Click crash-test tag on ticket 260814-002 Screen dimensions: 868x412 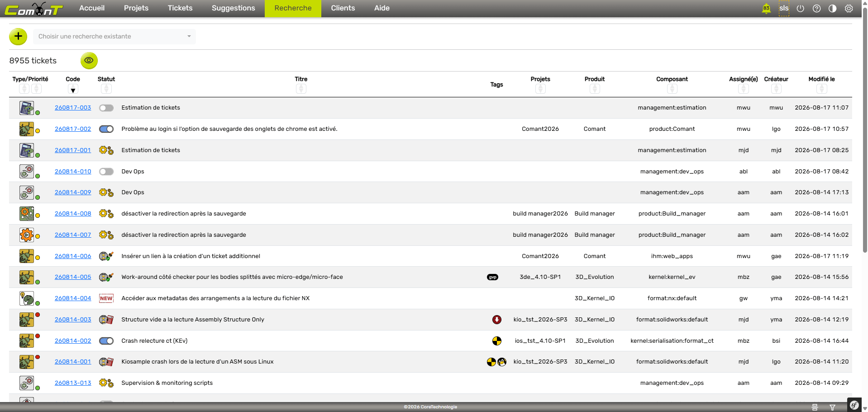pyautogui.click(x=497, y=341)
